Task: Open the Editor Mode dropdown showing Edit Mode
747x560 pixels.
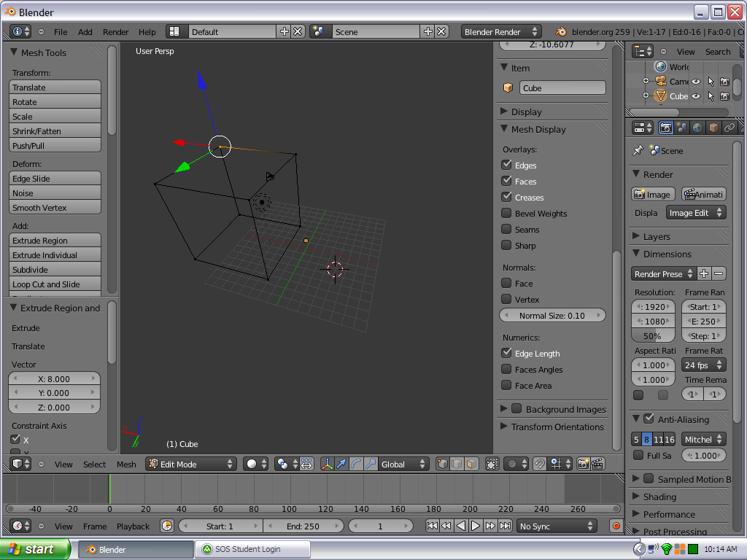Action: click(191, 464)
